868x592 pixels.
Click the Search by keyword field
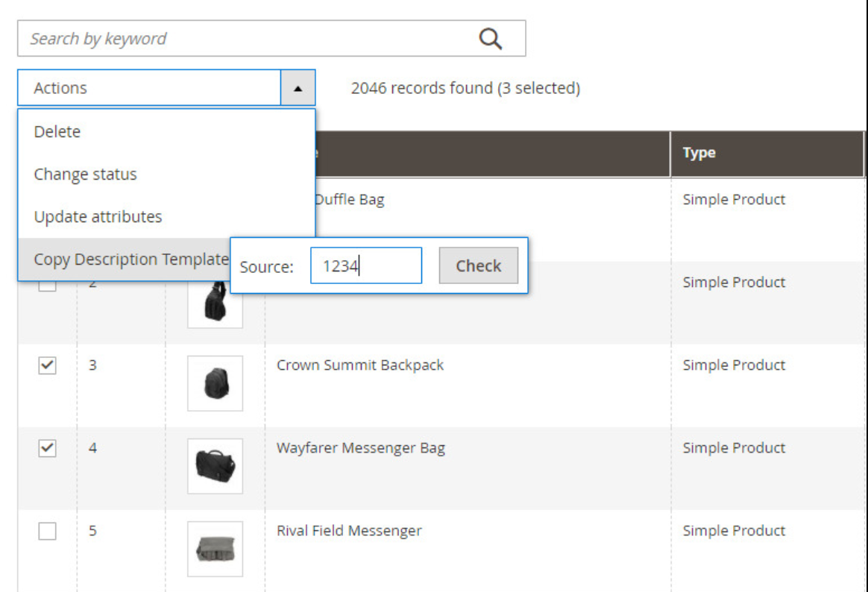click(246, 39)
